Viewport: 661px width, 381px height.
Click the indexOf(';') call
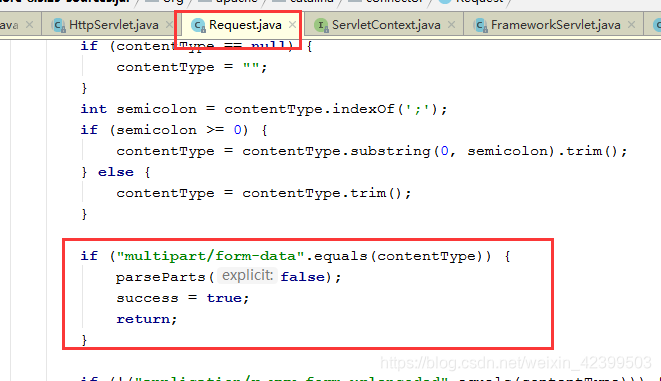coord(385,109)
